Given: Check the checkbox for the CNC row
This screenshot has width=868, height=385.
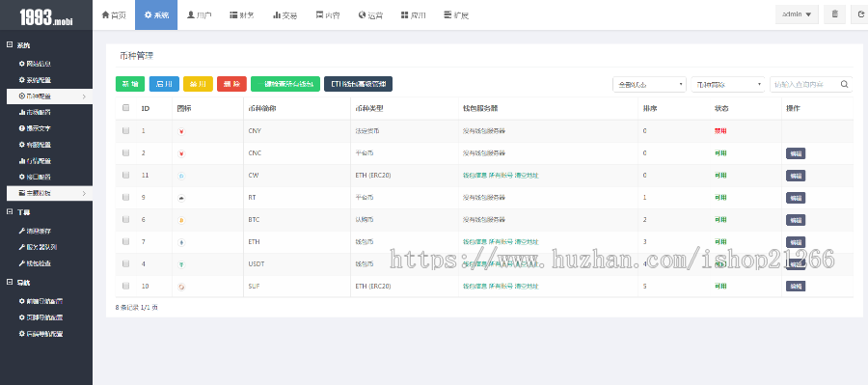Looking at the screenshot, I should click(125, 152).
